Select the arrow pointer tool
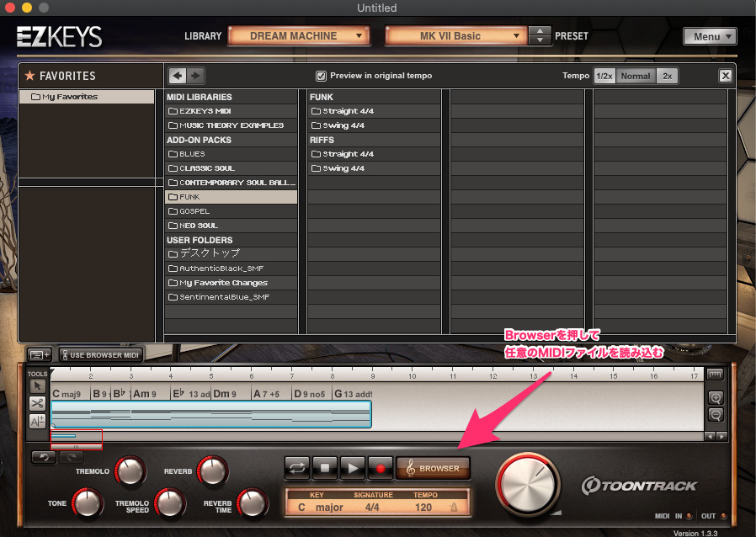Viewport: 756px width, 537px height. coord(37,385)
